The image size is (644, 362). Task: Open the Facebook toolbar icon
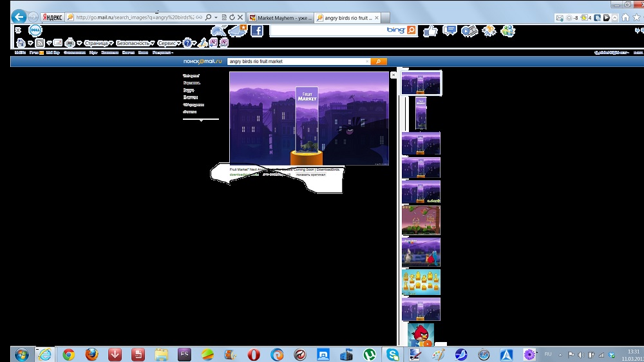click(257, 30)
